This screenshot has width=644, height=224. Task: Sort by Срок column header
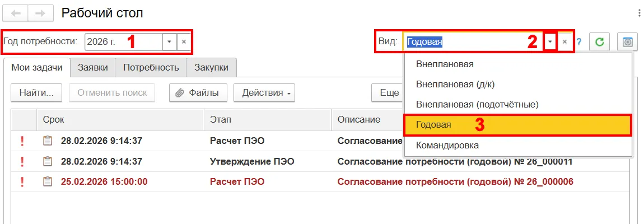[x=120, y=120]
